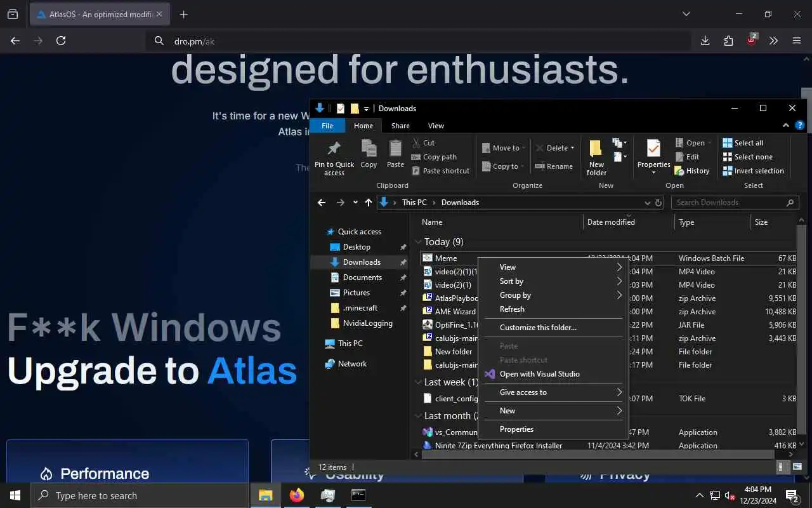
Task: Open the Copy to dropdown
Action: coord(503,166)
